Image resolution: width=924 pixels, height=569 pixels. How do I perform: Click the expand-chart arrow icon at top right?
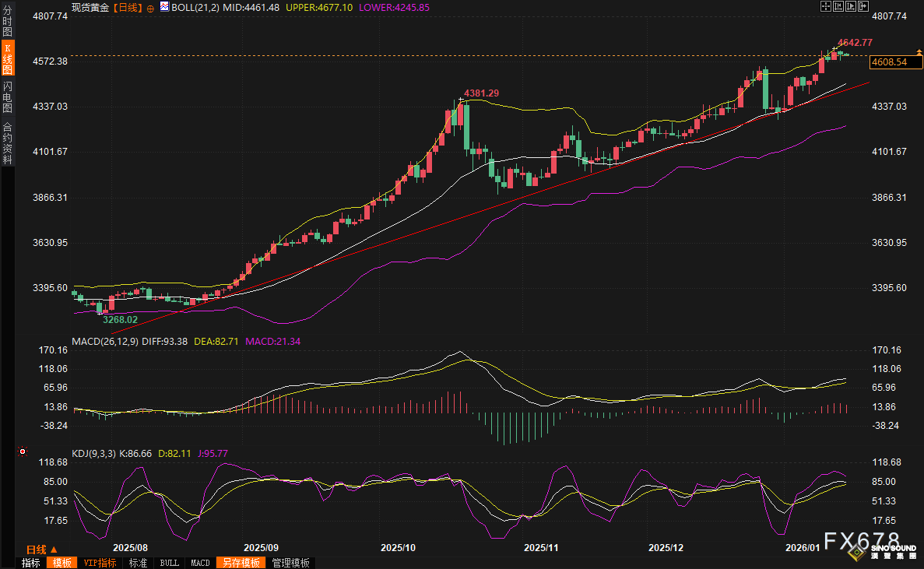[863, 6]
